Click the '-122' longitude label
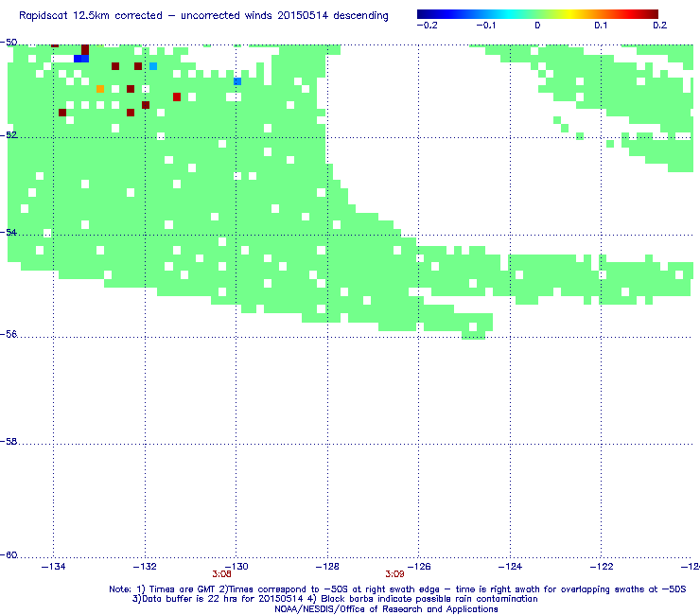This screenshot has width=700, height=615. 602,567
